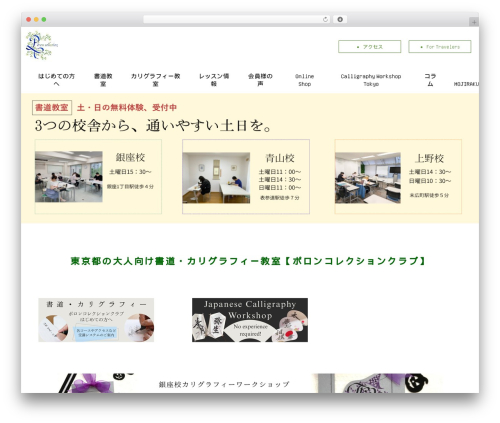Open the Japanese Calligraphy Workshop banner

point(250,320)
